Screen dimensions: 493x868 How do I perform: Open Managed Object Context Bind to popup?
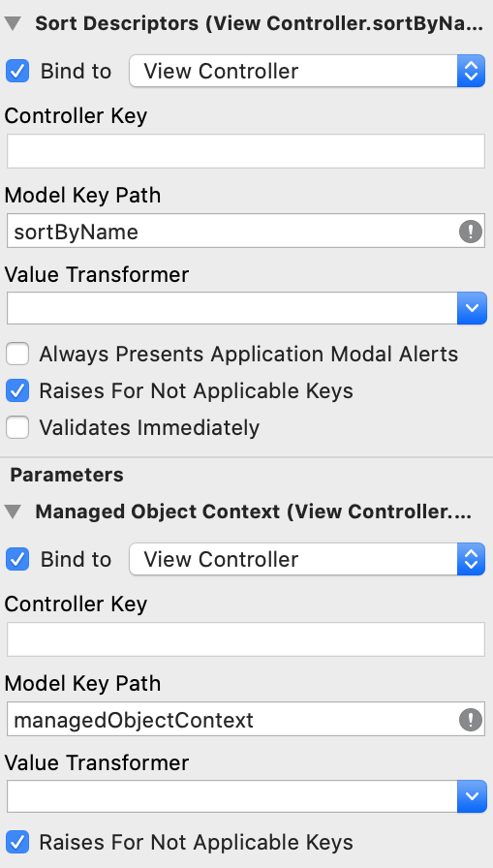pyautogui.click(x=307, y=559)
